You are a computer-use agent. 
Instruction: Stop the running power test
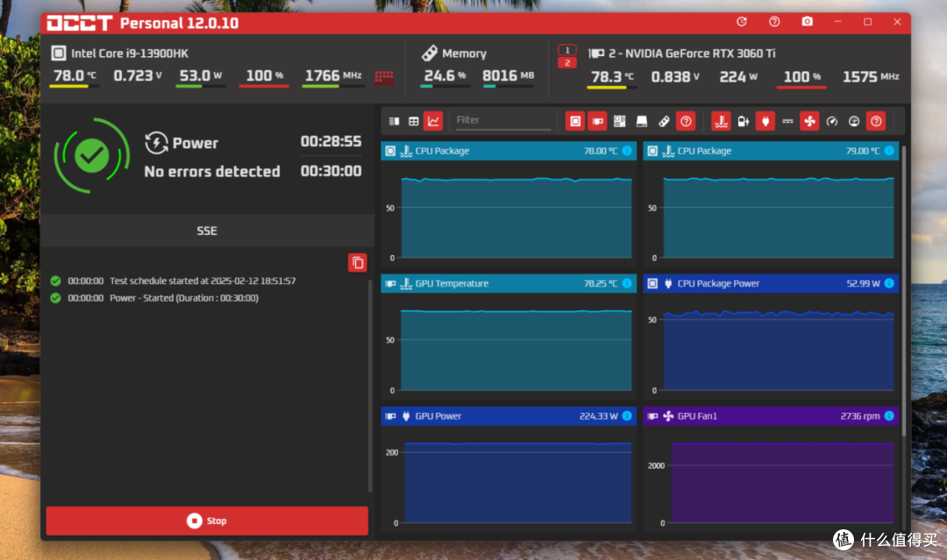207,521
